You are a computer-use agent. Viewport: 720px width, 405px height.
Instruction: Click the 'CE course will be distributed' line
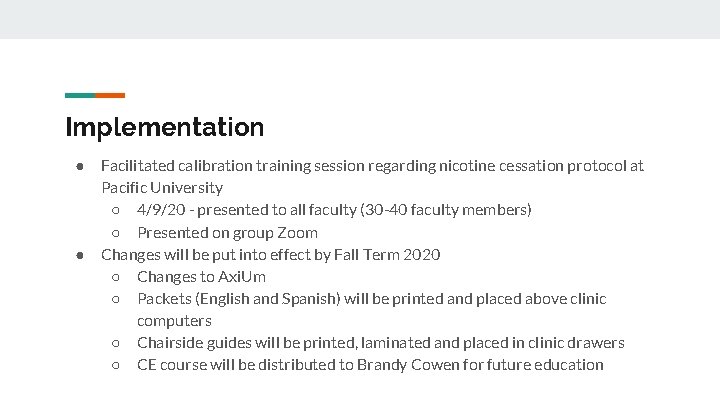(x=370, y=365)
